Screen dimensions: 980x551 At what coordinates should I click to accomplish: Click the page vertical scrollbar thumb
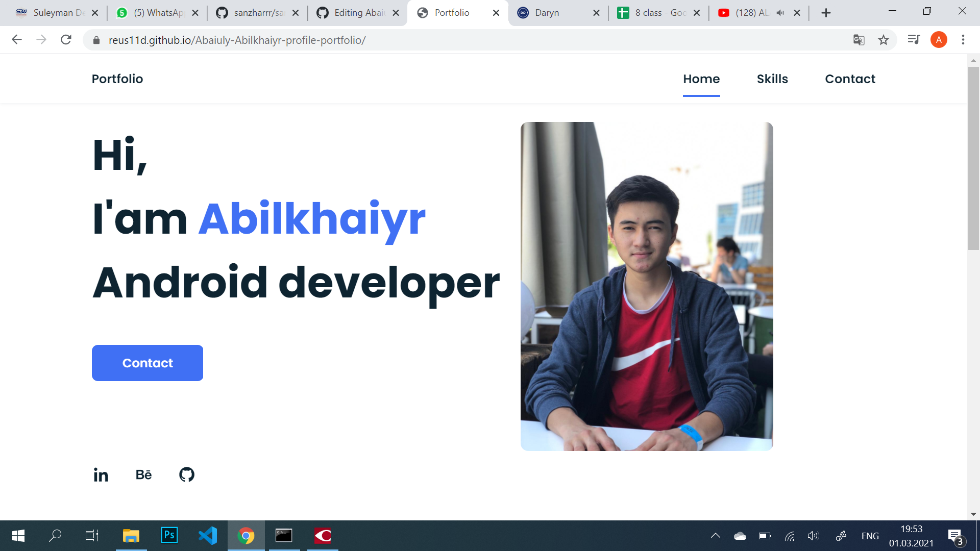click(x=973, y=158)
